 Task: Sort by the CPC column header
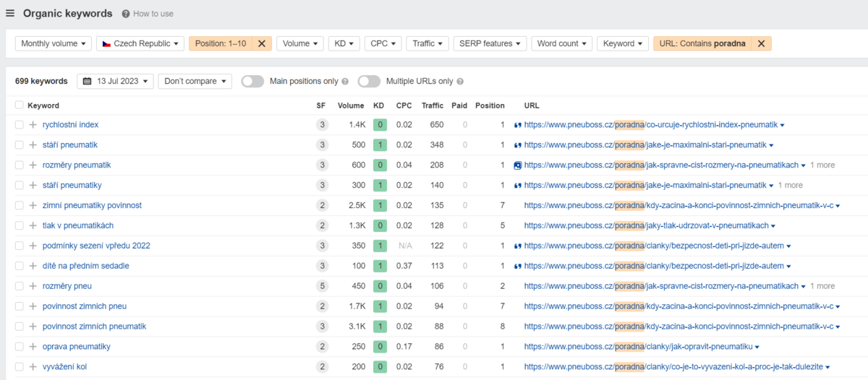coord(404,105)
